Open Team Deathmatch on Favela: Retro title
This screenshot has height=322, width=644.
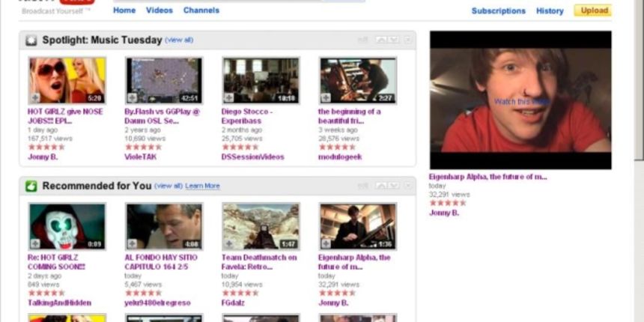(259, 262)
